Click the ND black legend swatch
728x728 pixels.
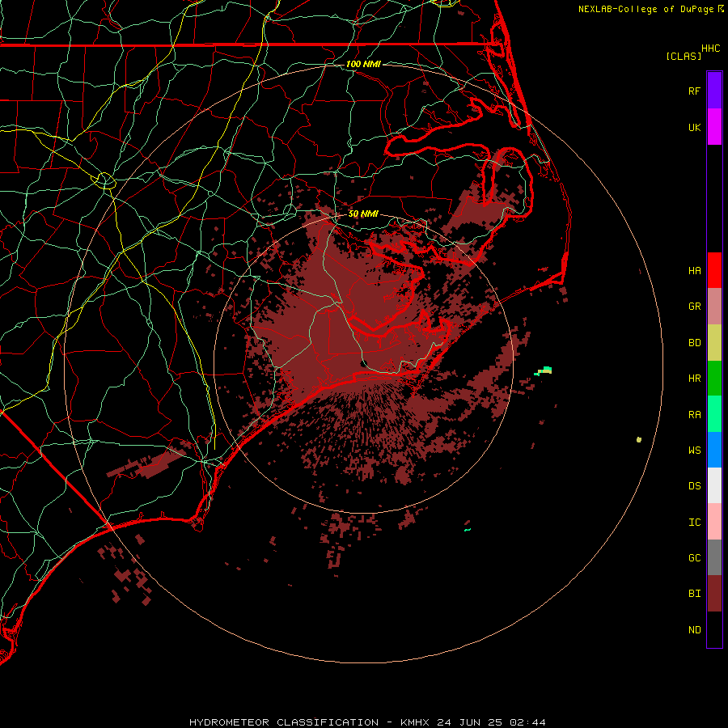pyautogui.click(x=714, y=629)
